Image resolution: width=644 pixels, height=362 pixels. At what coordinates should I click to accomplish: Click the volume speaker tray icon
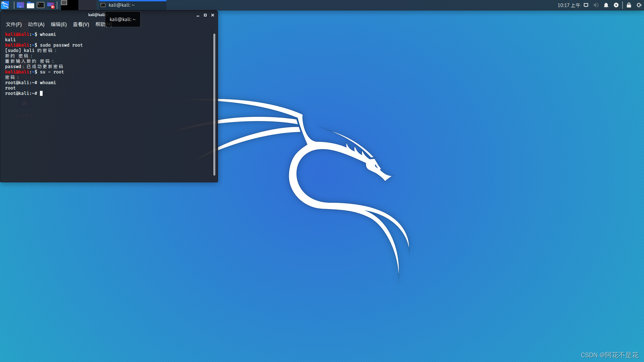[596, 5]
